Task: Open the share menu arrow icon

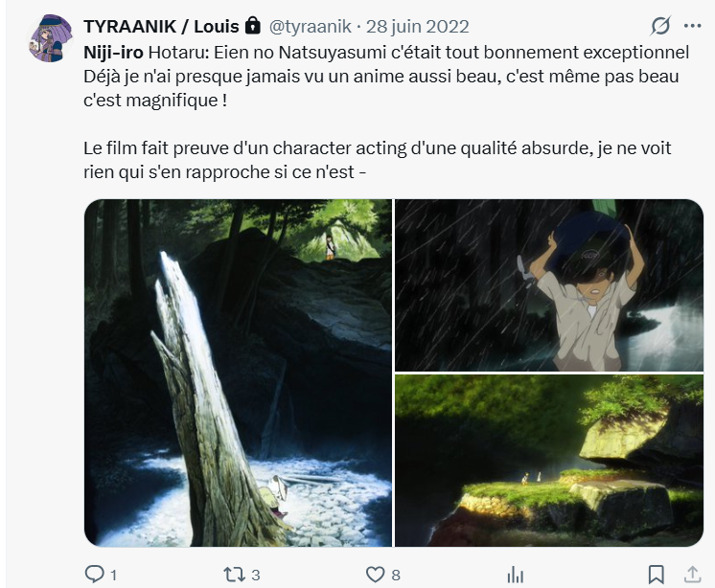Action: click(691, 574)
